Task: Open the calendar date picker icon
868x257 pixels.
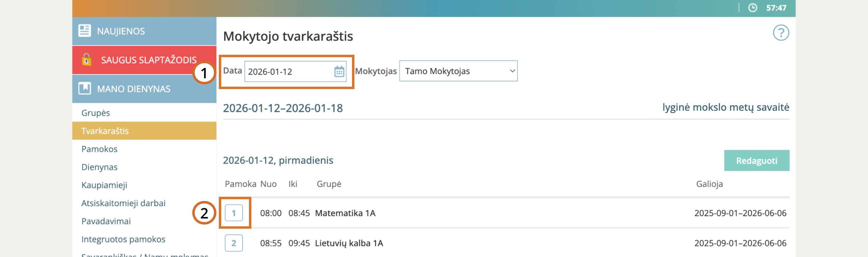Action: click(x=339, y=72)
